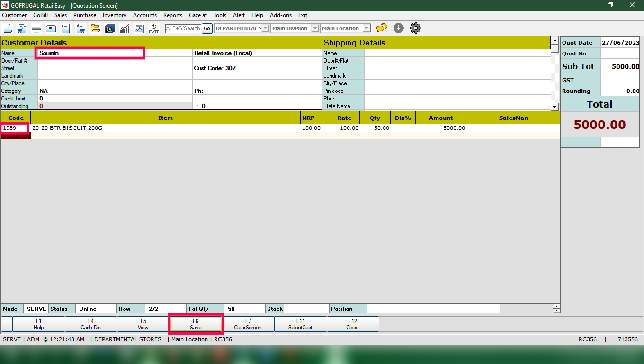Open the bar chart growth icon
644x364 pixels.
(x=125, y=28)
